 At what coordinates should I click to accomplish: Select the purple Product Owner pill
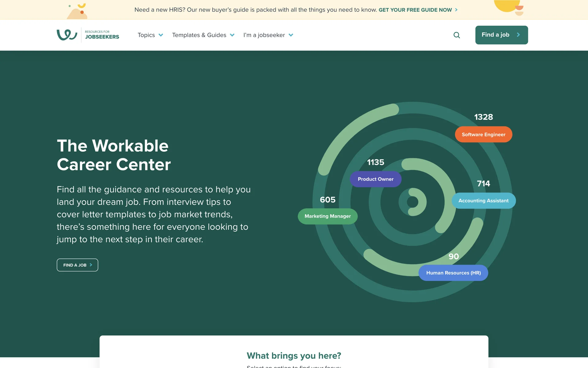[375, 179]
